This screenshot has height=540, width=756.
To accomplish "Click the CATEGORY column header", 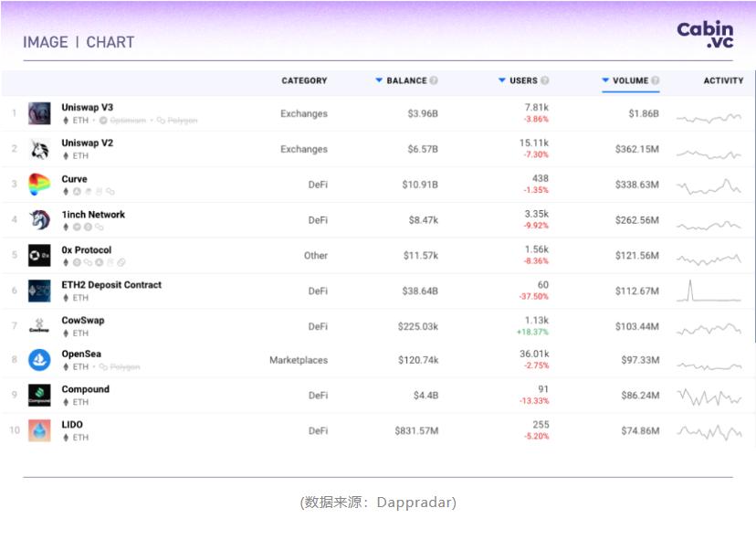I will (304, 80).
